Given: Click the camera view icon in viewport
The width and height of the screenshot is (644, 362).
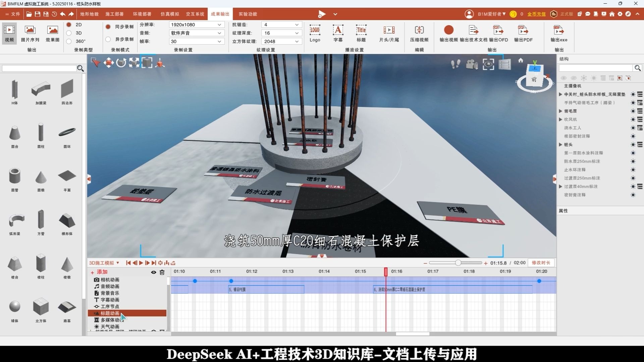Looking at the screenshot, I should point(472,64).
